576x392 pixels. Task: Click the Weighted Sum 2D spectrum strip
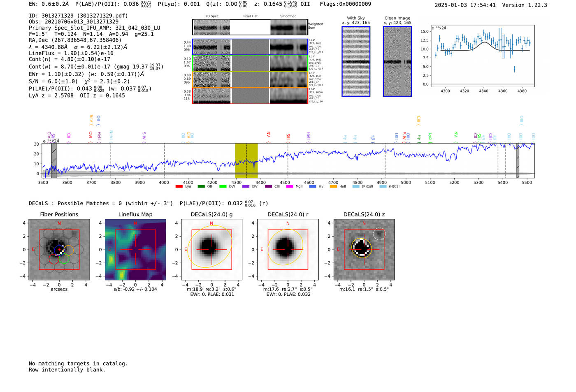click(x=250, y=27)
